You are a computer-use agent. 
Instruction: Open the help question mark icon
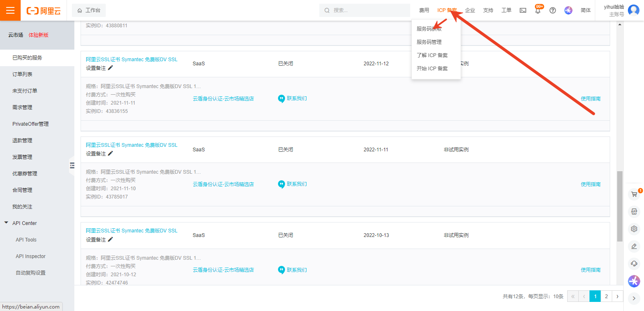pos(553,10)
